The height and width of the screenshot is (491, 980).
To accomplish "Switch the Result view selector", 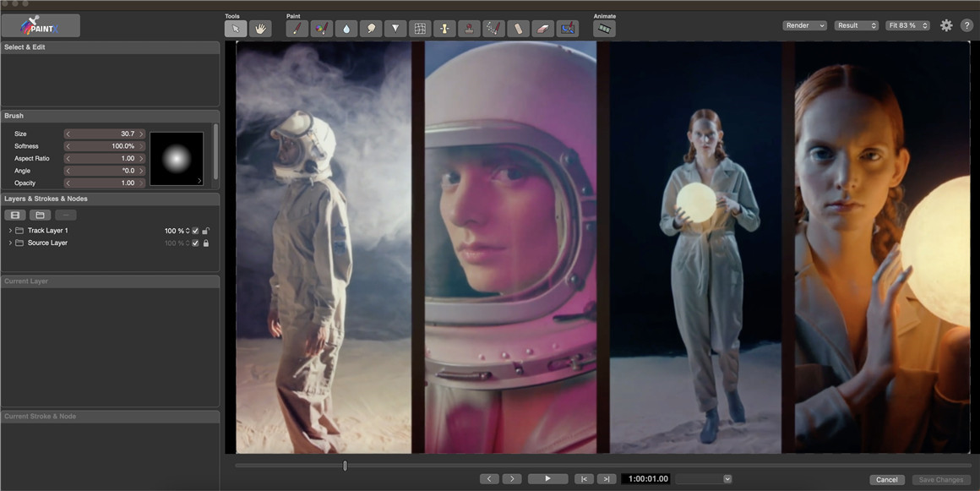I will (x=856, y=25).
